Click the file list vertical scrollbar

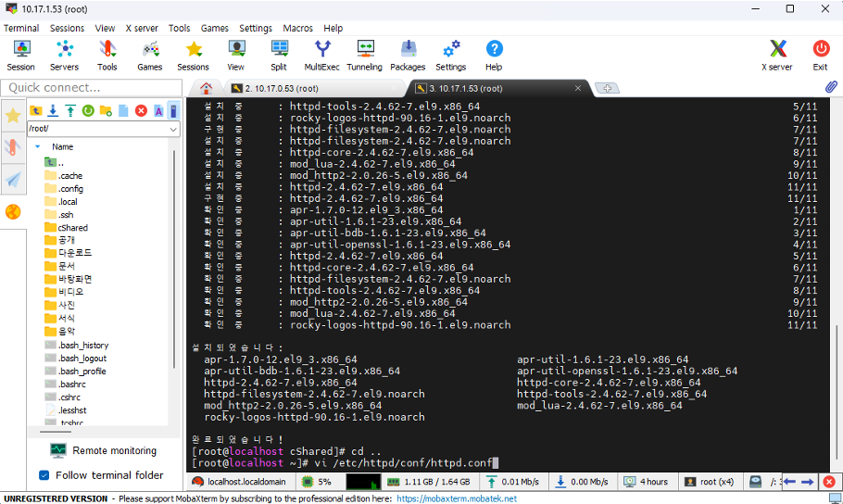point(173,259)
